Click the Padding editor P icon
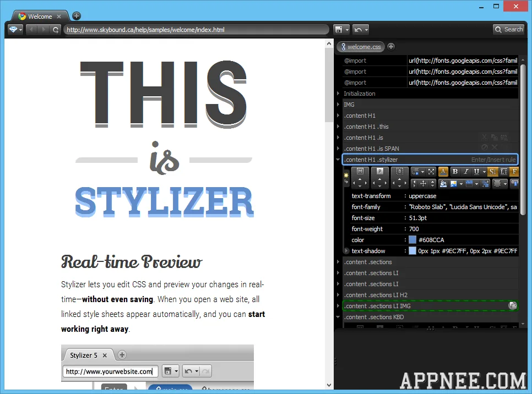The width and height of the screenshot is (532, 394). [x=379, y=171]
